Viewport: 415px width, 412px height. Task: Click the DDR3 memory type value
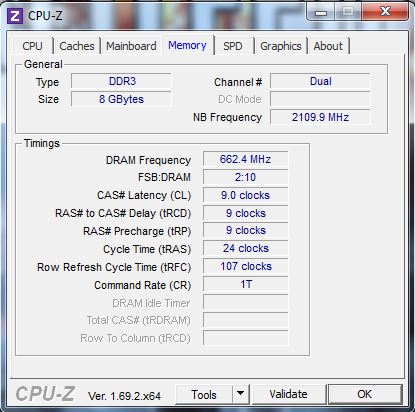(121, 81)
